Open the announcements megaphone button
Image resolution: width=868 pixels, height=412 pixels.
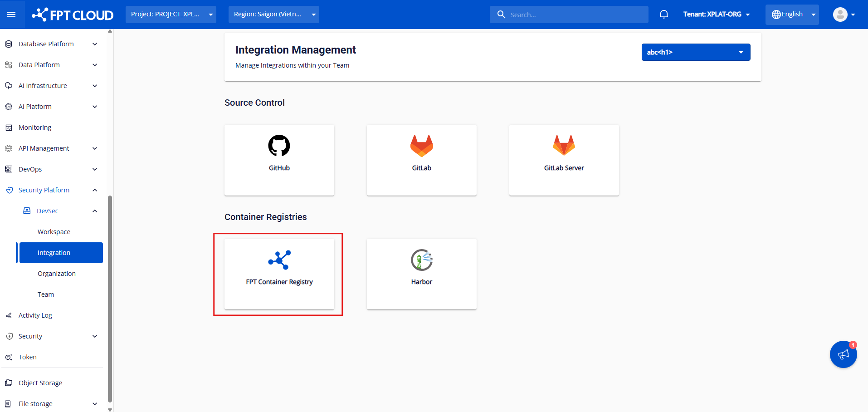tap(843, 354)
